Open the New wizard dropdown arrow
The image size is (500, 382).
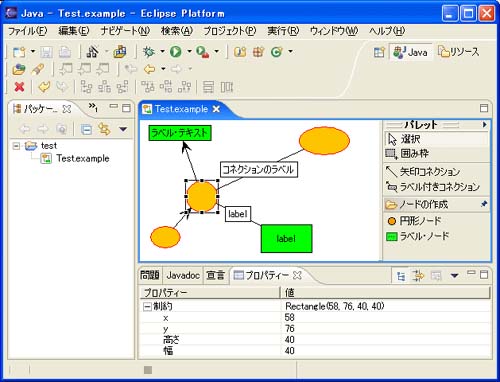33,51
